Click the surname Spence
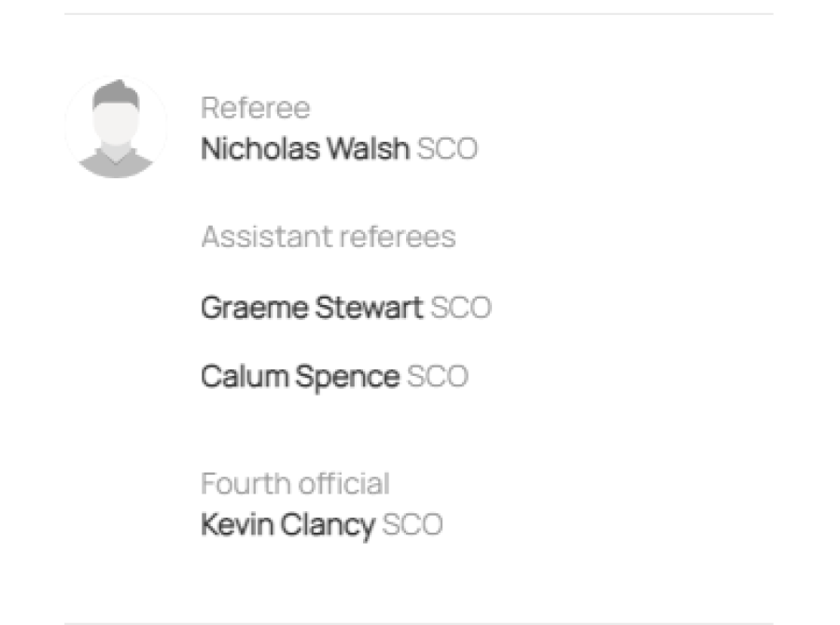 [x=348, y=378]
